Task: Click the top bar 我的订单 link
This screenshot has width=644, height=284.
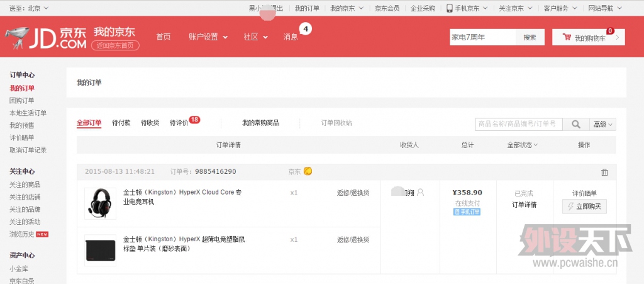Action: 307,8
